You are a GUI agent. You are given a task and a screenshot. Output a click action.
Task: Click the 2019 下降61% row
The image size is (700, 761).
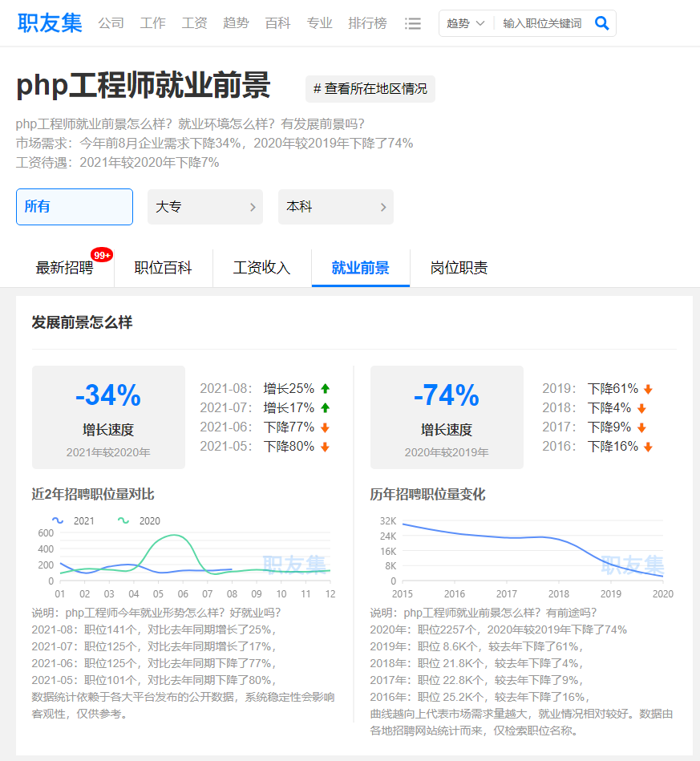point(597,389)
